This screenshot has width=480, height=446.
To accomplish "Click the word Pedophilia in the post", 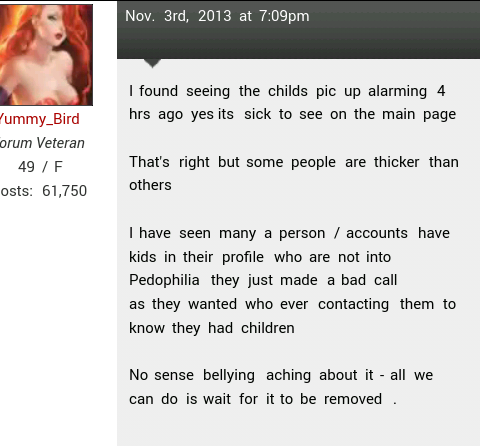I will coord(164,280).
